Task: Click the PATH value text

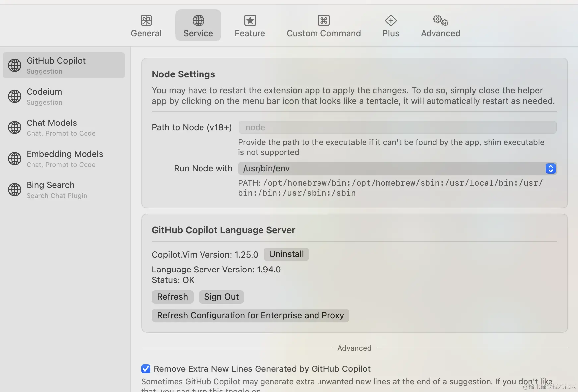Action: [x=390, y=188]
